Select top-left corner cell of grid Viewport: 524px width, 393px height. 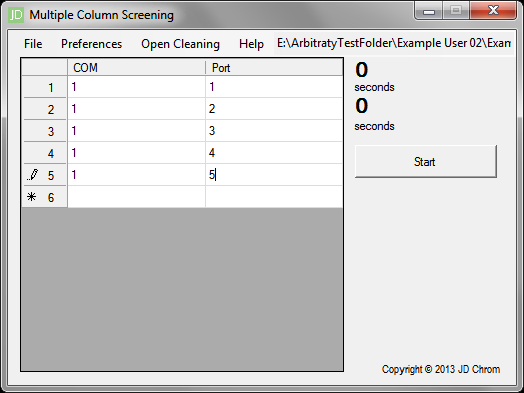44,68
